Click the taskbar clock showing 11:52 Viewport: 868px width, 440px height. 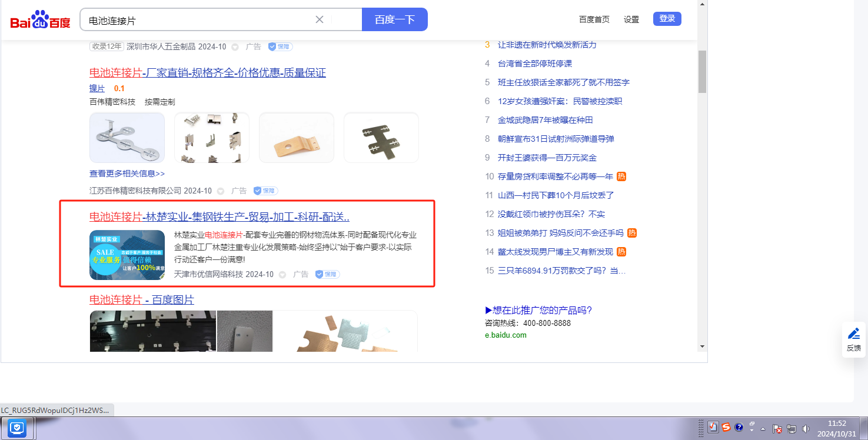(837, 428)
